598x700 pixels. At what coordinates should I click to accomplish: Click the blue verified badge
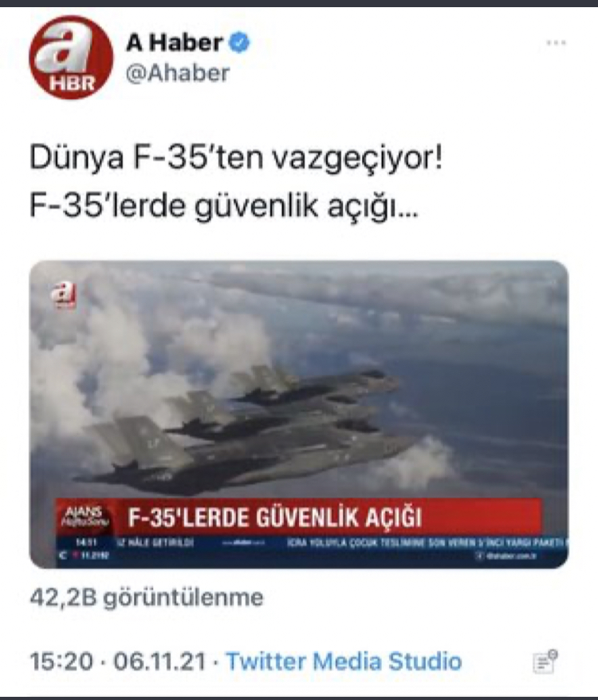click(x=240, y=43)
